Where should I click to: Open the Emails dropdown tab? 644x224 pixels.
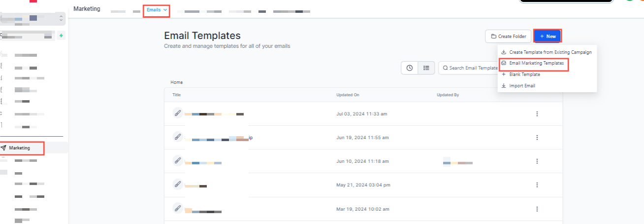click(157, 10)
